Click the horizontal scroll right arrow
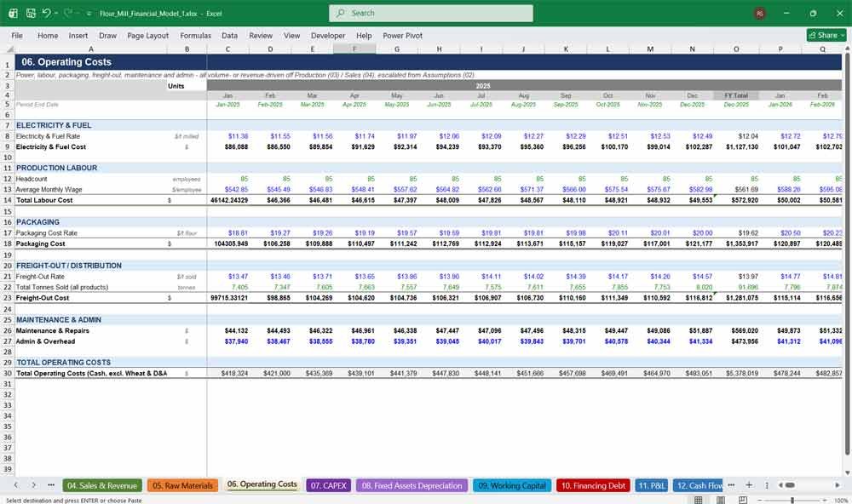The height and width of the screenshot is (504, 852). 838,485
